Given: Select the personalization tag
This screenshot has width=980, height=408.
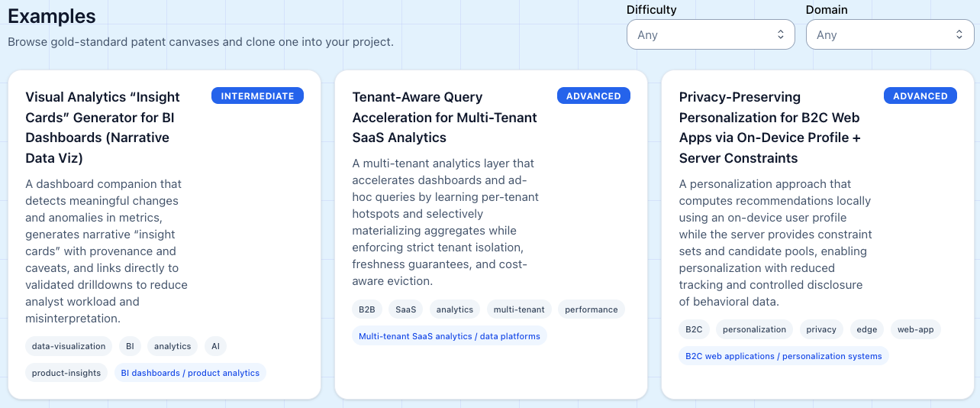Looking at the screenshot, I should [754, 329].
